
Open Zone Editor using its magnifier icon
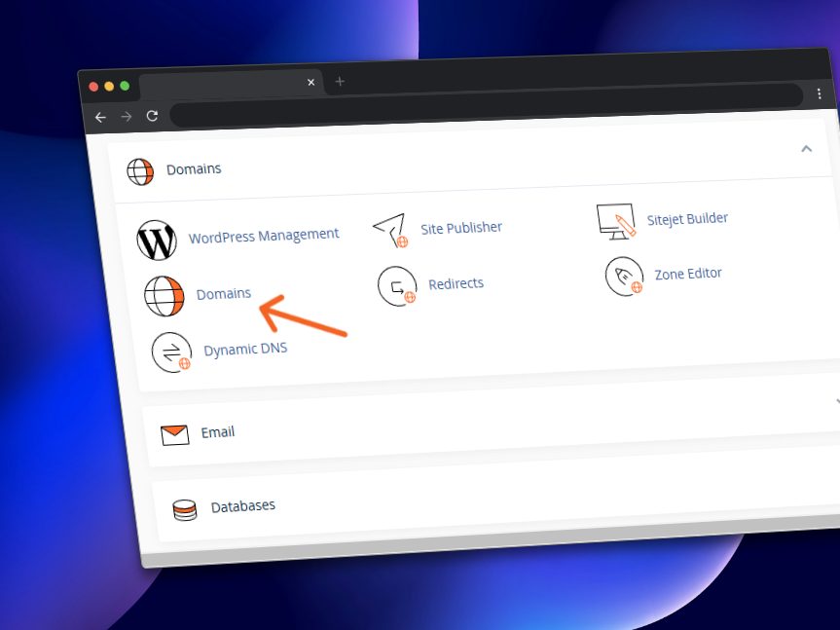(624, 276)
